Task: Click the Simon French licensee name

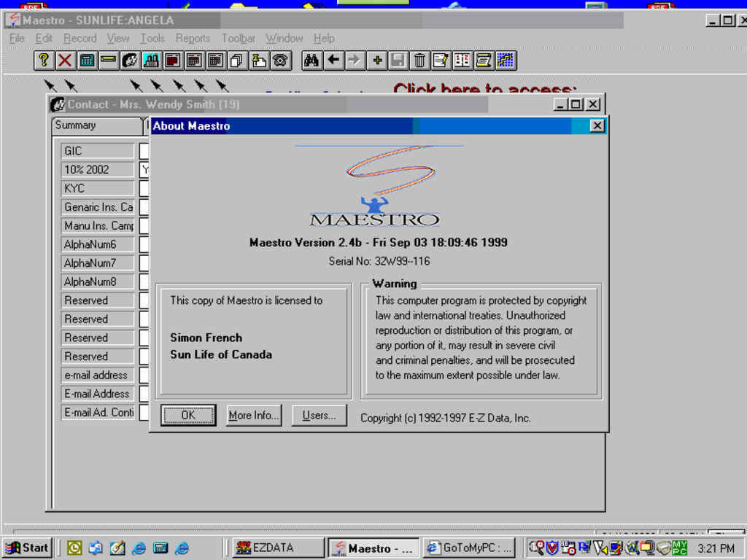Action: (206, 338)
